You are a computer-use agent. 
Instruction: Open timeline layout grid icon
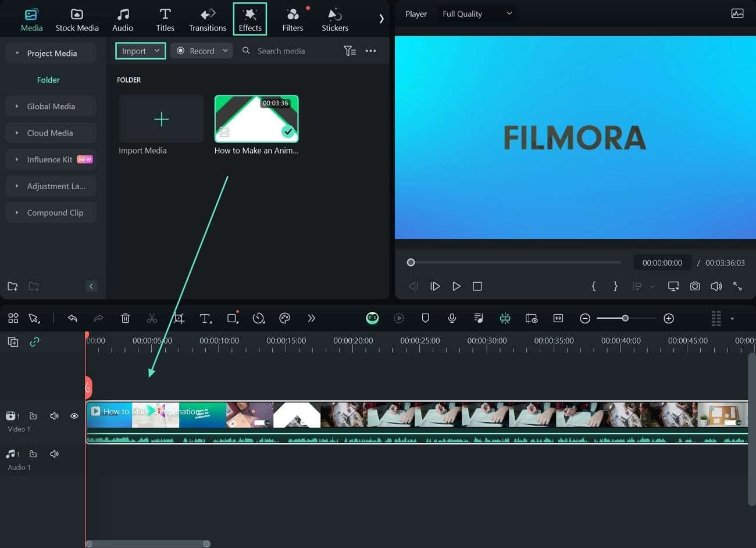pyautogui.click(x=13, y=318)
